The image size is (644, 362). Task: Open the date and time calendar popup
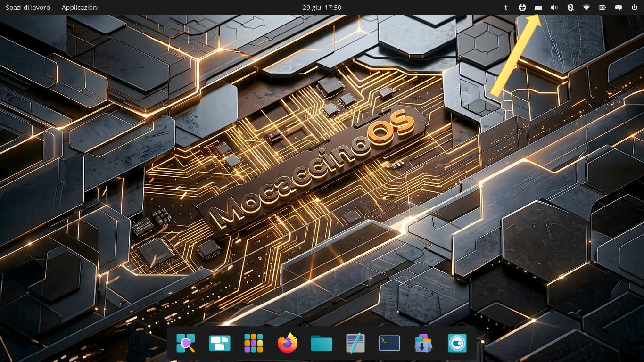(x=322, y=8)
